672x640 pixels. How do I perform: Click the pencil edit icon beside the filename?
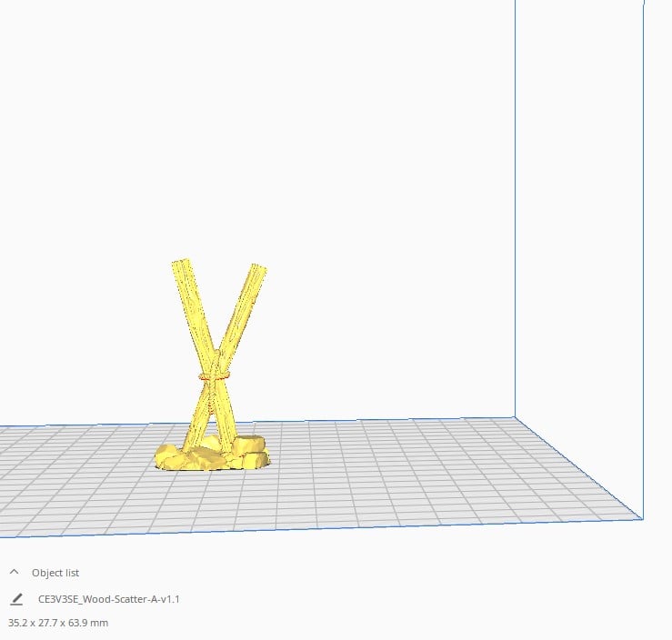click(x=16, y=599)
